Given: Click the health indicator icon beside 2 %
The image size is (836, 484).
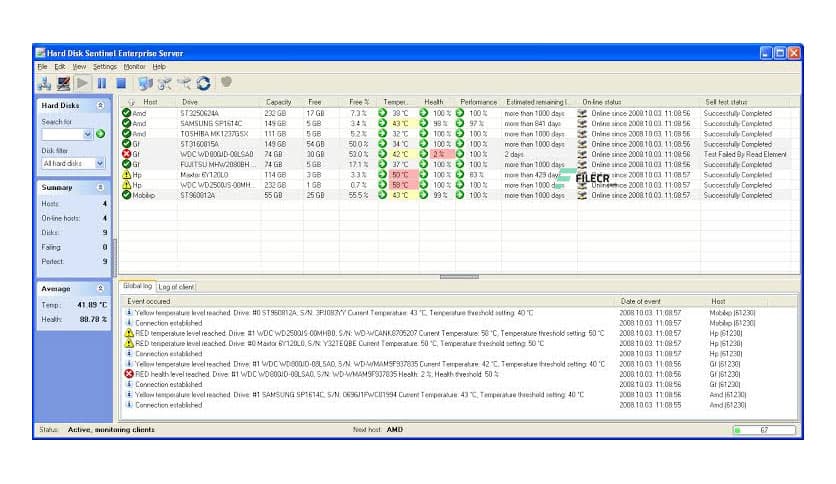Looking at the screenshot, I should coord(423,154).
